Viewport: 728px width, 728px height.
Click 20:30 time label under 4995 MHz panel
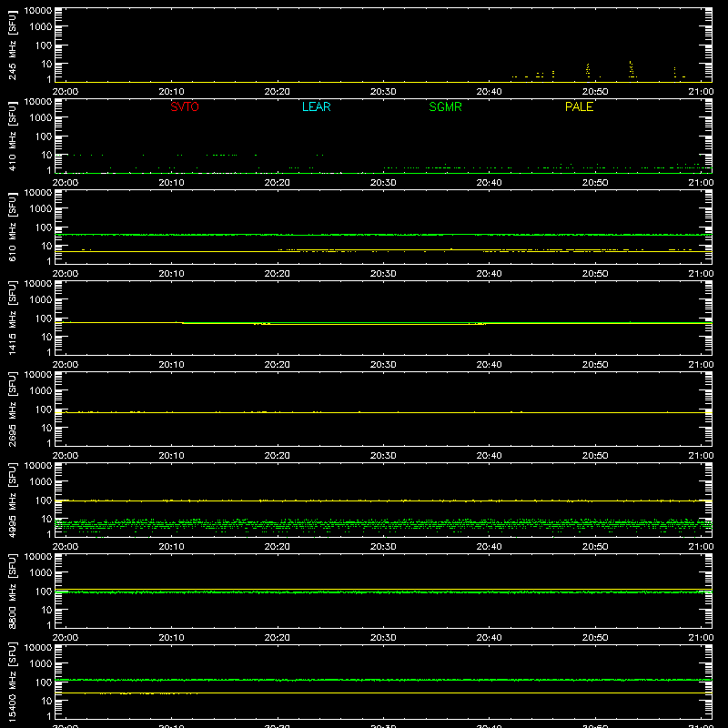coord(383,547)
